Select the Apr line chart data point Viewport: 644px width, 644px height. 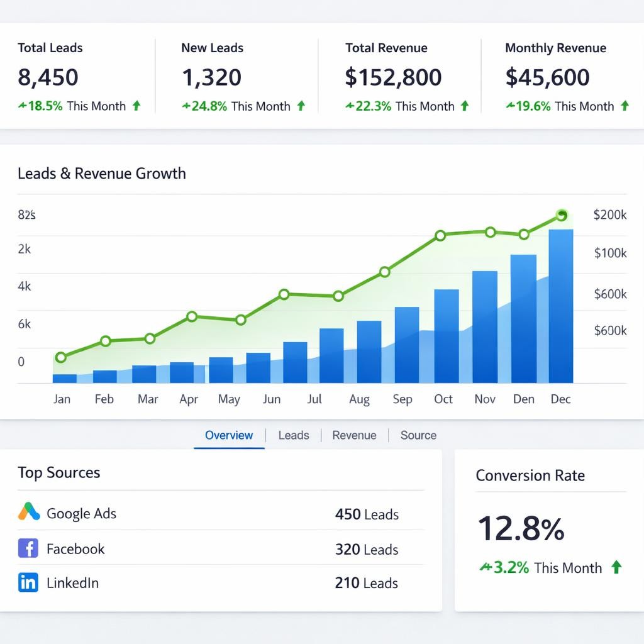[x=192, y=316]
